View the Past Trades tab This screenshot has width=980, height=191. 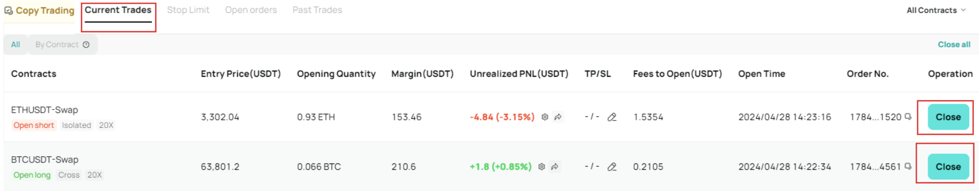[x=317, y=10]
